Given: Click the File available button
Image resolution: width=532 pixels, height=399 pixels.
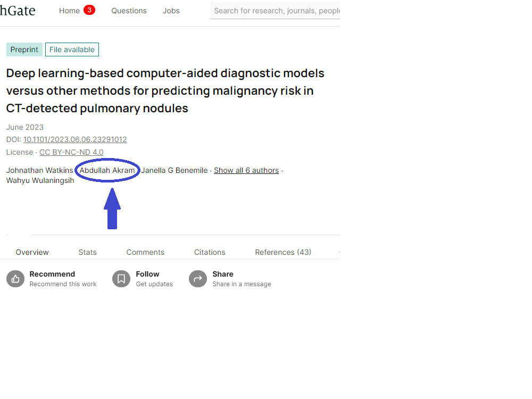Looking at the screenshot, I should pyautogui.click(x=72, y=49).
